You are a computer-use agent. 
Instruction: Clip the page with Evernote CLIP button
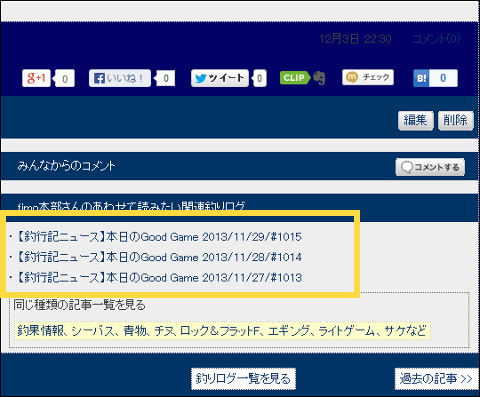coord(302,78)
